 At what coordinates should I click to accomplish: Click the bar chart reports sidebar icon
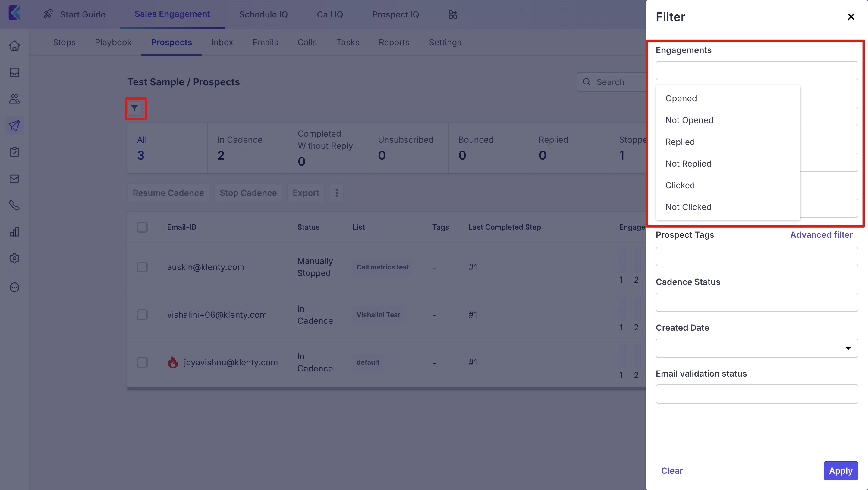click(x=14, y=232)
